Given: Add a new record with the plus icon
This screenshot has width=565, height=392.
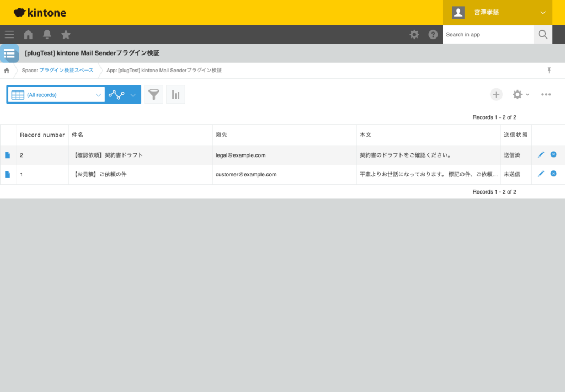Looking at the screenshot, I should coord(496,94).
